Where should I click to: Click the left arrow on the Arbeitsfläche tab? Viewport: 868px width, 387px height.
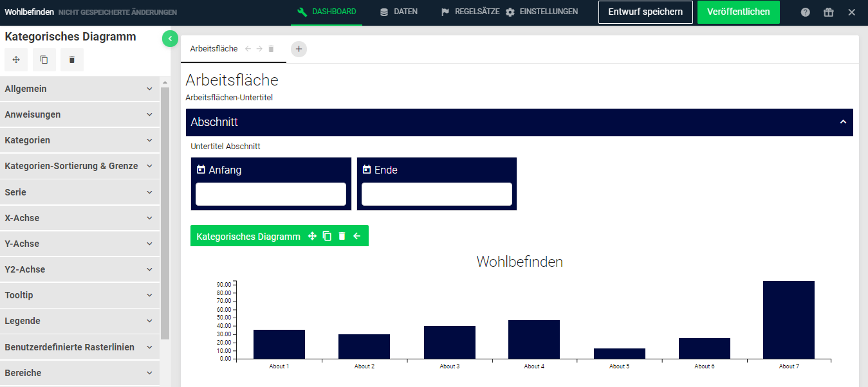tap(248, 49)
